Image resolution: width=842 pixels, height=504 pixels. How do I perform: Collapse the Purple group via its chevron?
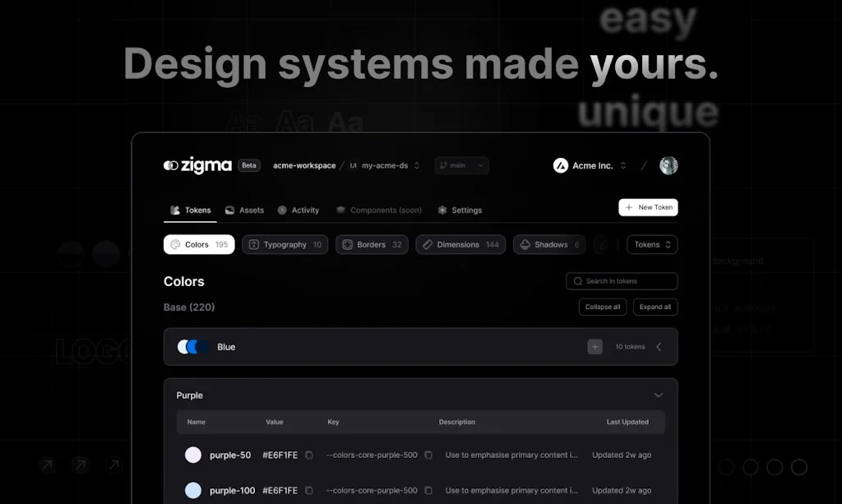pos(658,395)
